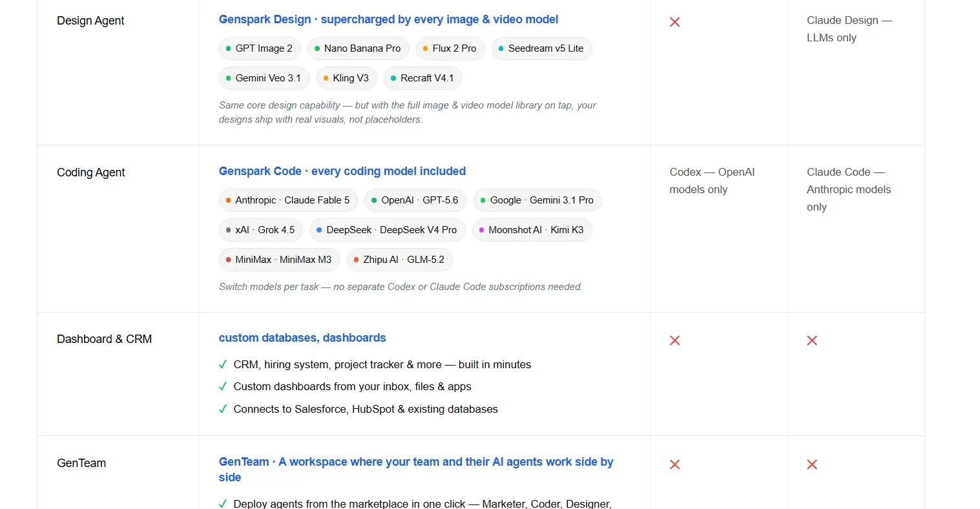Image resolution: width=980 pixels, height=509 pixels.
Task: Select the xAI Grok 4.5 chip
Action: point(261,230)
